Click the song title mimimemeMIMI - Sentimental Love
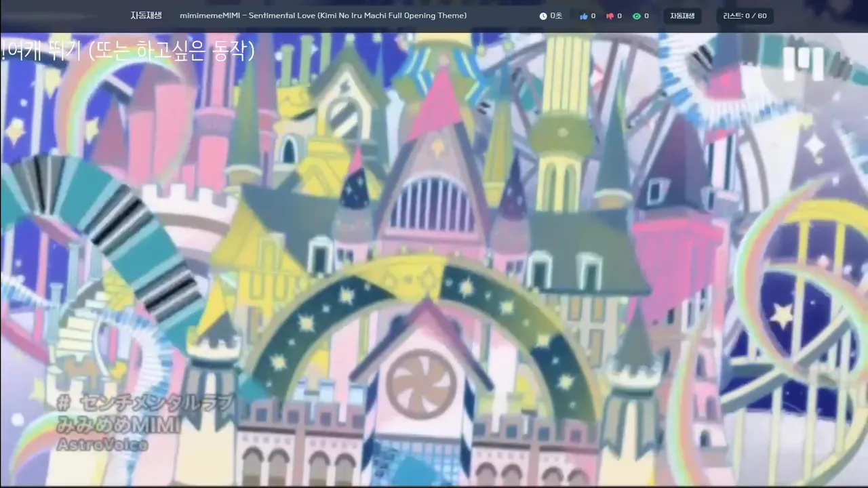Viewport: 868px width, 488px height. [x=323, y=16]
